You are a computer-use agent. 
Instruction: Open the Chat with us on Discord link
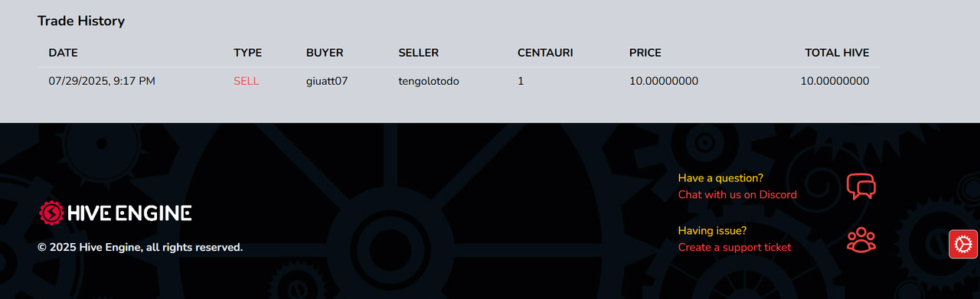click(737, 194)
